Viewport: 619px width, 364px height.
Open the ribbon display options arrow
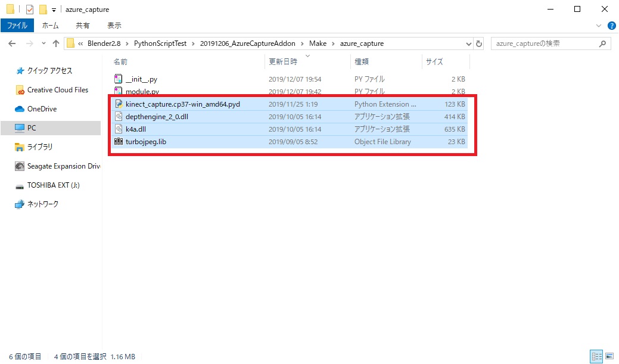click(599, 25)
